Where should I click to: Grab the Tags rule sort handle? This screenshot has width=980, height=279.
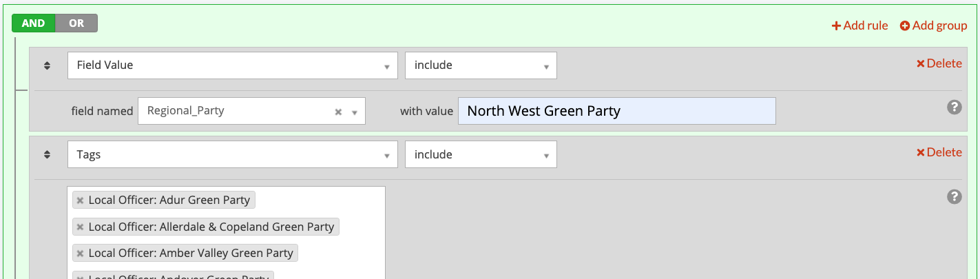pyautogui.click(x=47, y=155)
